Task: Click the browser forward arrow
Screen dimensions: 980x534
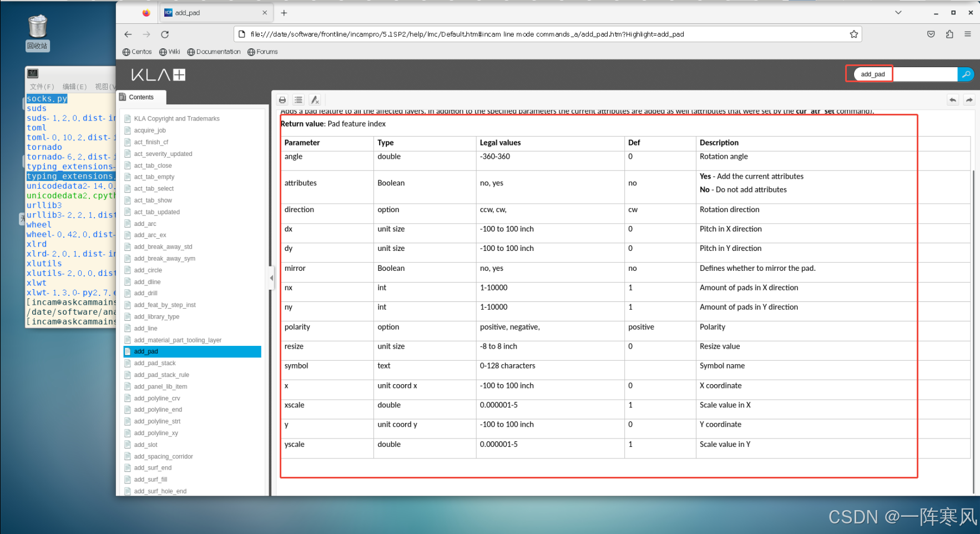Action: click(147, 34)
